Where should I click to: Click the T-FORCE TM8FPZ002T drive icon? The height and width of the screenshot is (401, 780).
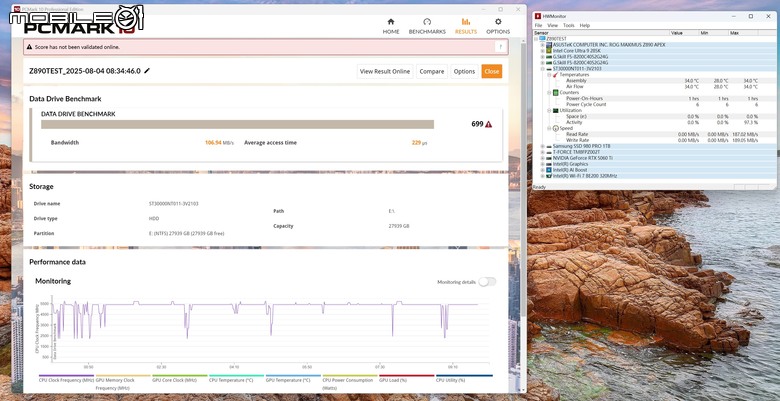coord(549,152)
